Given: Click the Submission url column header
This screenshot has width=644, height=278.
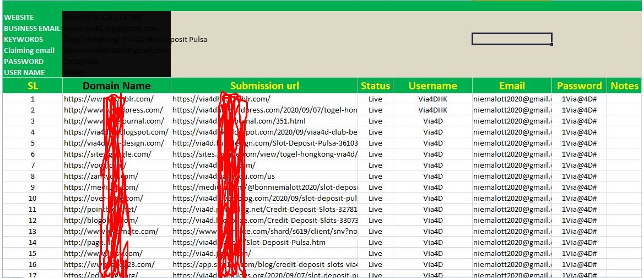Looking at the screenshot, I should pyautogui.click(x=264, y=85).
